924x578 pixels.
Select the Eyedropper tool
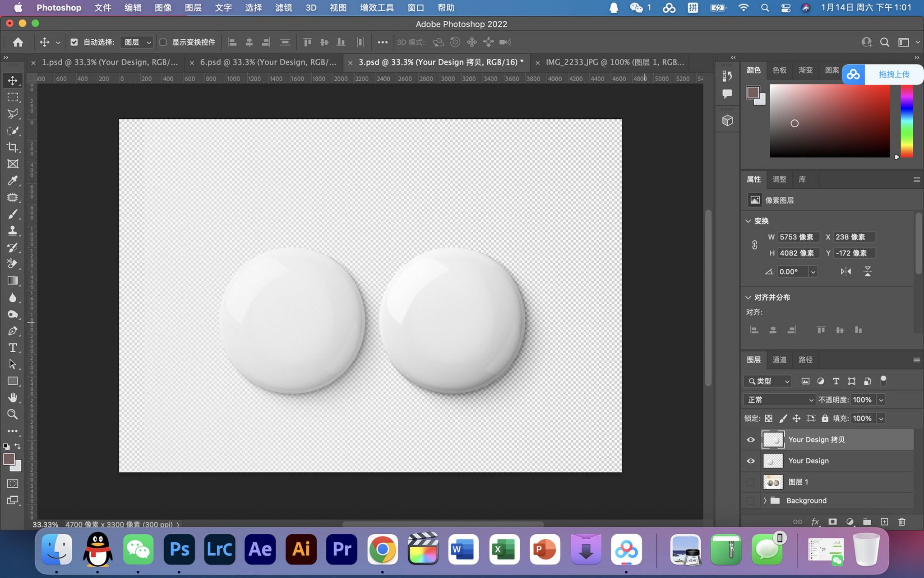click(x=13, y=181)
